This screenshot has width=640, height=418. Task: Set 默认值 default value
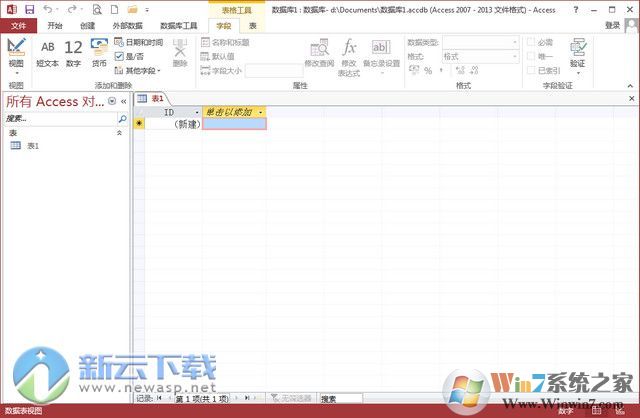tap(217, 56)
